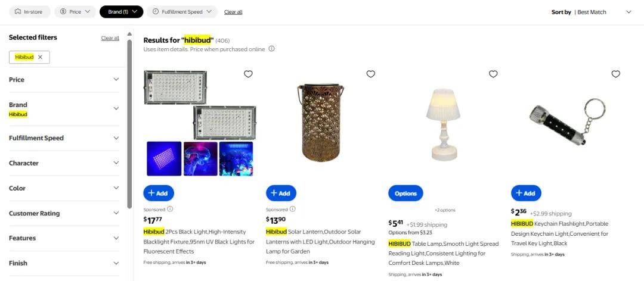Heart the Keychain Flashlight product
Viewport: 644px width, 281px height.
point(615,74)
